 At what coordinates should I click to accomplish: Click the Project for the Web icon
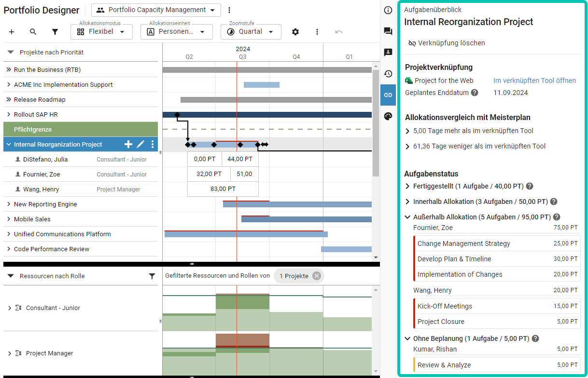click(x=409, y=81)
